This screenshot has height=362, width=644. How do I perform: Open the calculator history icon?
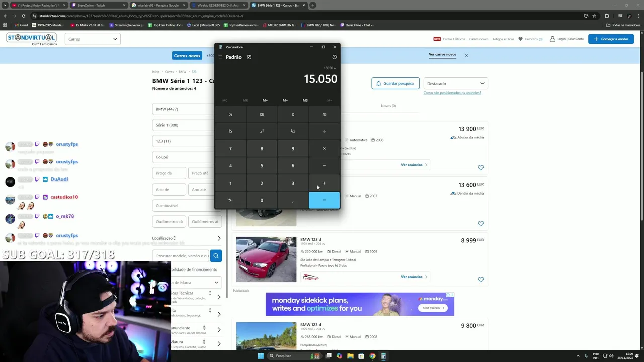[x=335, y=57]
